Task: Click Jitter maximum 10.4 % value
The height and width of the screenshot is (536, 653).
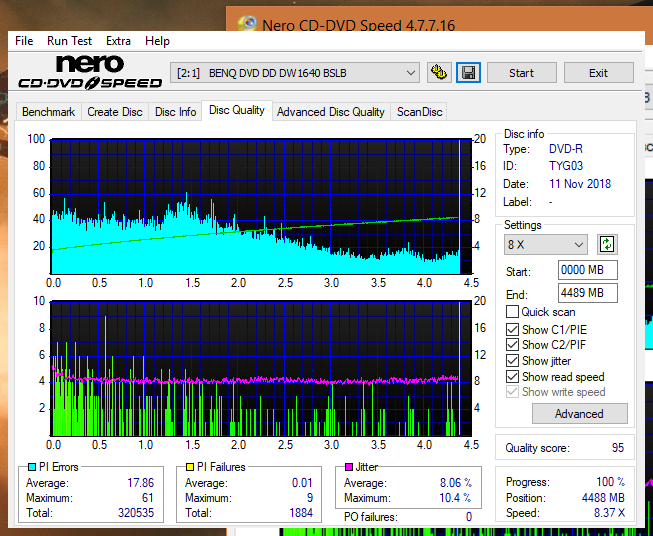Action: pyautogui.click(x=456, y=498)
